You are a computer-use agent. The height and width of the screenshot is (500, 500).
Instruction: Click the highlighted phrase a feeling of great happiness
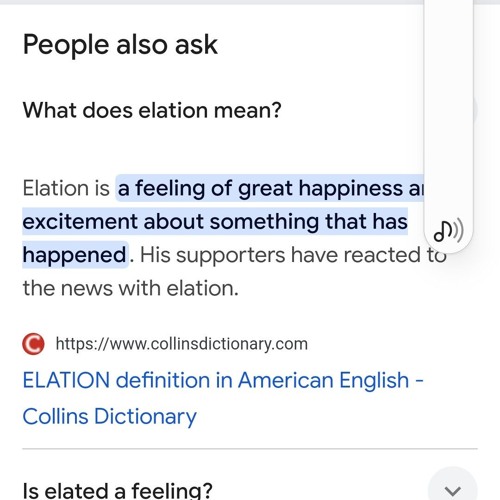(x=260, y=188)
